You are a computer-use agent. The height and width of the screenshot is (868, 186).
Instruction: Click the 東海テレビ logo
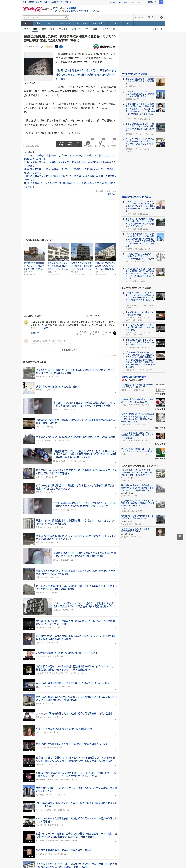104,47
